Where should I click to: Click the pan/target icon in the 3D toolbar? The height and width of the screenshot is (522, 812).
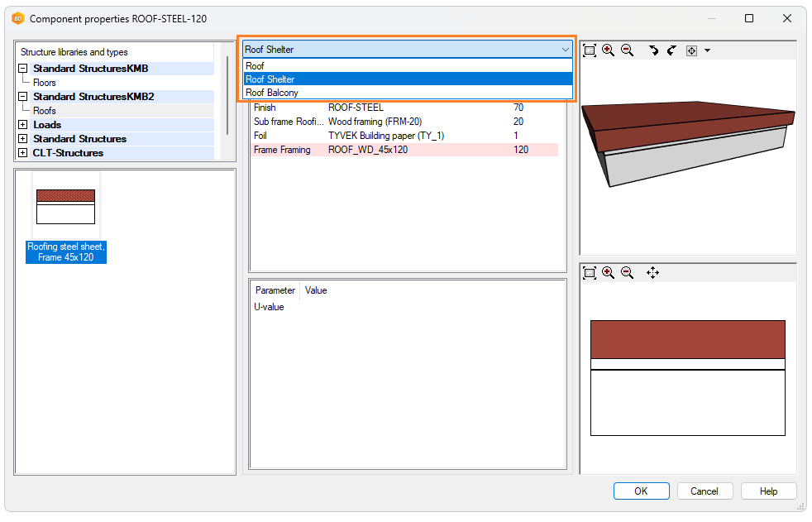[691, 50]
